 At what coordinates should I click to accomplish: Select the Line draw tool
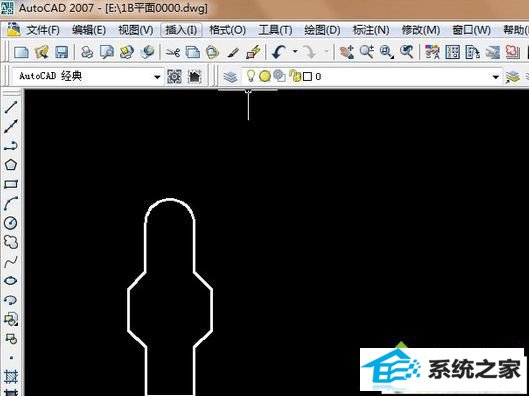11,107
